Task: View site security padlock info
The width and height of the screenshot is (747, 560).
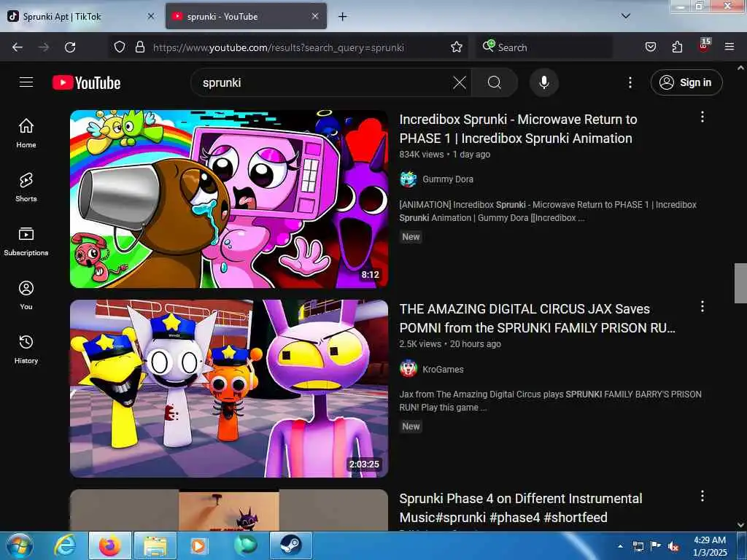Action: click(139, 47)
